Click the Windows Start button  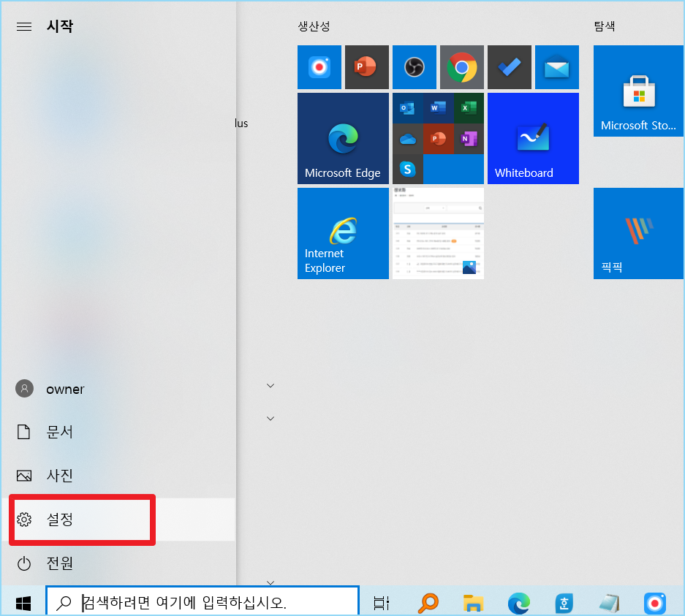click(x=23, y=603)
